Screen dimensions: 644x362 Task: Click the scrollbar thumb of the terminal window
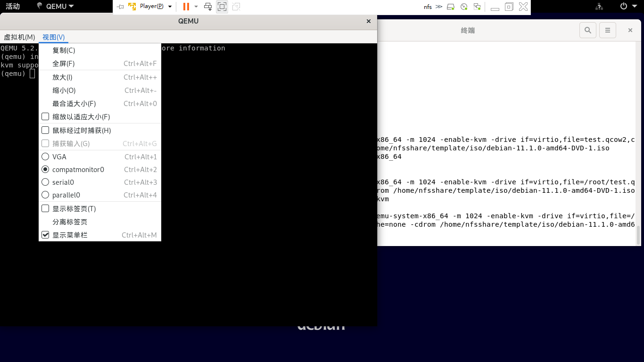tap(639, 235)
